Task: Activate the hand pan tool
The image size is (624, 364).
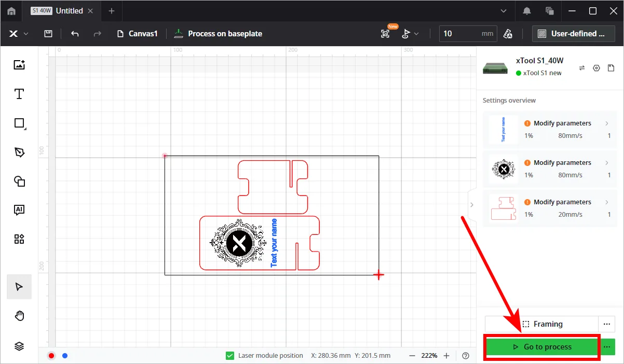Action: [x=19, y=316]
